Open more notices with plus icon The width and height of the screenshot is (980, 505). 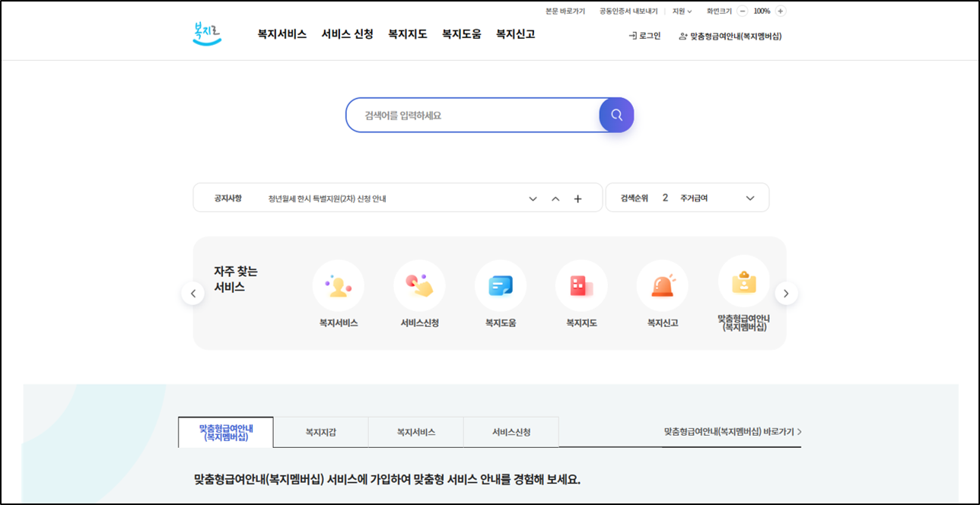point(577,199)
